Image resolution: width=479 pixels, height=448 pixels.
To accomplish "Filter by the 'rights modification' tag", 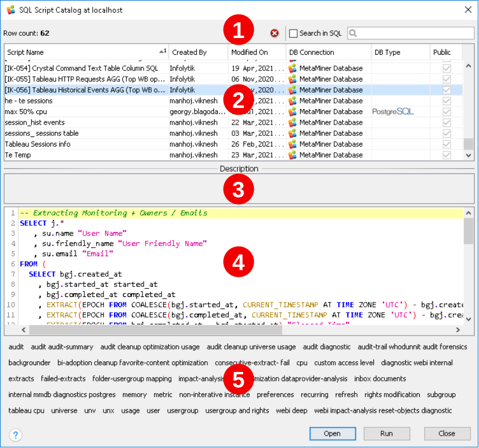I will (392, 394).
